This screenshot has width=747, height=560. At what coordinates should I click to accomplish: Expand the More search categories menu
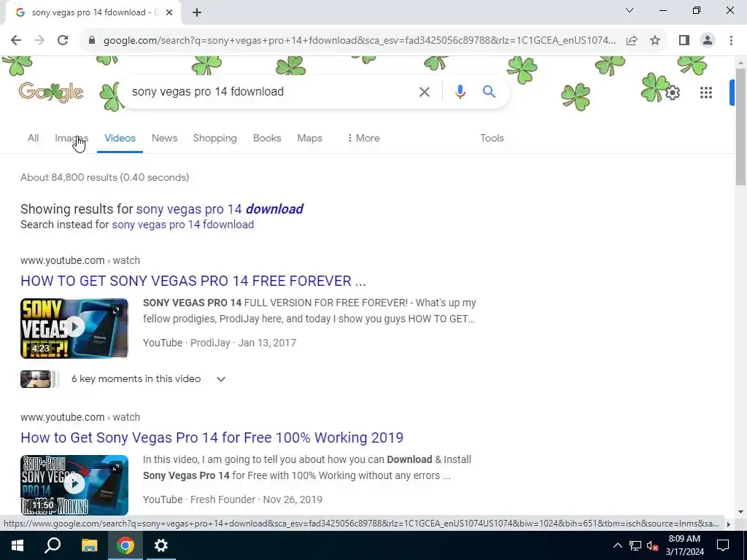click(x=363, y=138)
